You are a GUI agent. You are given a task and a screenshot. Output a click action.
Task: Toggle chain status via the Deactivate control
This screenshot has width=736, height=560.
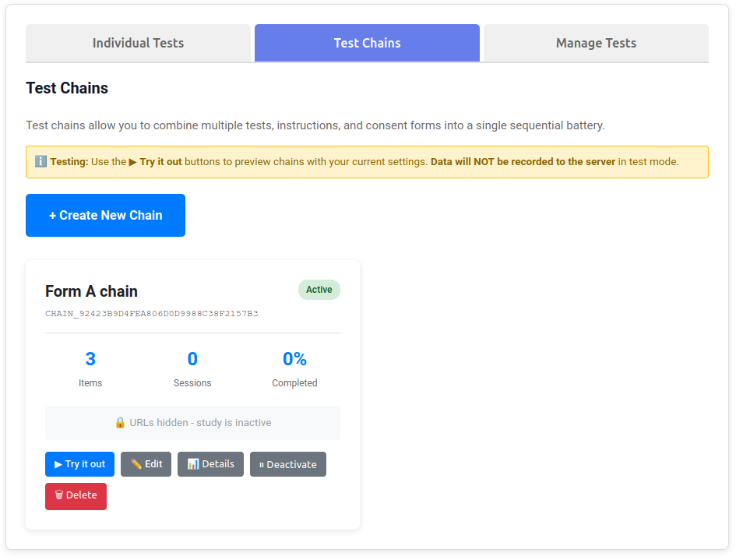(287, 464)
